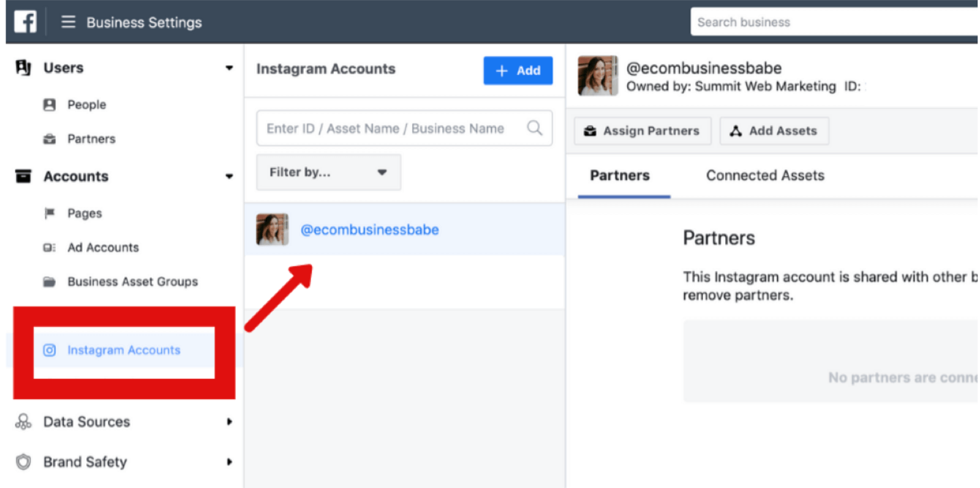The image size is (980, 488).
Task: Collapse the Accounts section arrow
Action: pyautogui.click(x=229, y=177)
